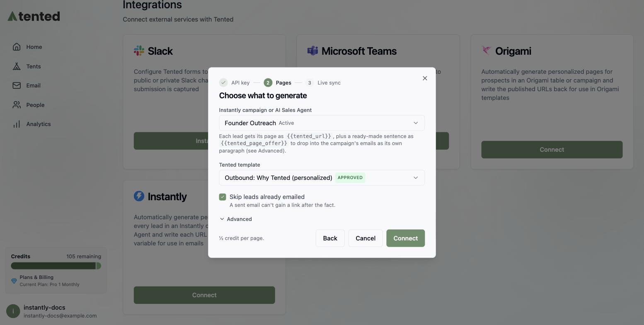Select the Pages step number 2
Viewport: 644px width, 325px height.
pyautogui.click(x=268, y=82)
